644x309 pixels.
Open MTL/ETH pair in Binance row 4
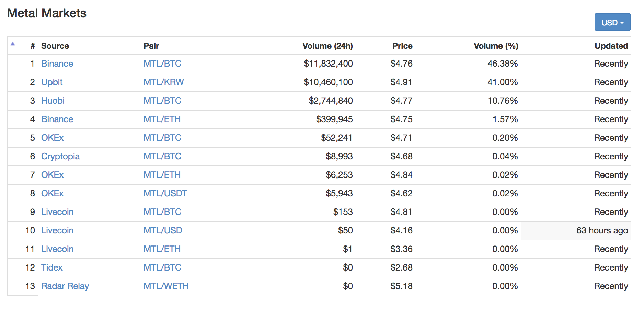tap(162, 119)
